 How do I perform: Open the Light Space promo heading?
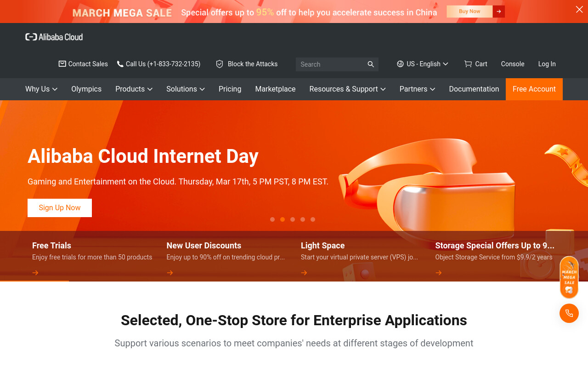[323, 246]
